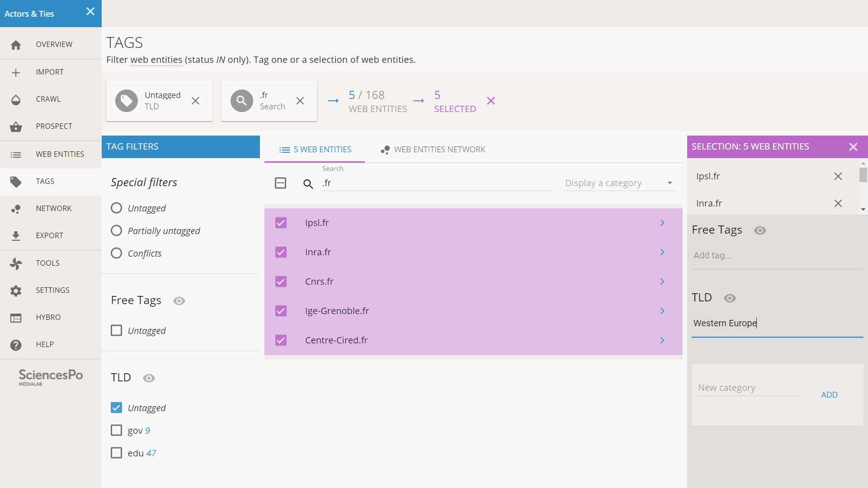Enable the edu checkbox in TLD section
The width and height of the screenshot is (868, 488).
coord(116,453)
